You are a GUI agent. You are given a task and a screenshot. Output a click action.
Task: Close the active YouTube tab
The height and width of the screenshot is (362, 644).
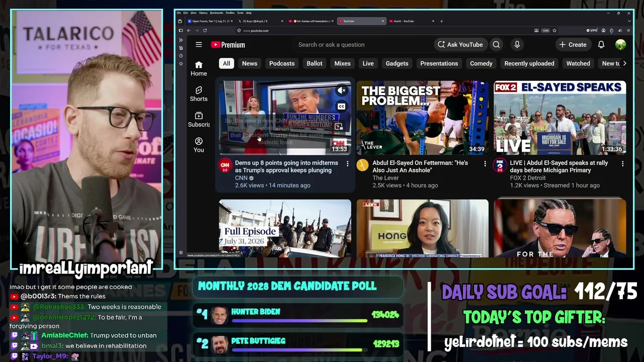point(383,21)
